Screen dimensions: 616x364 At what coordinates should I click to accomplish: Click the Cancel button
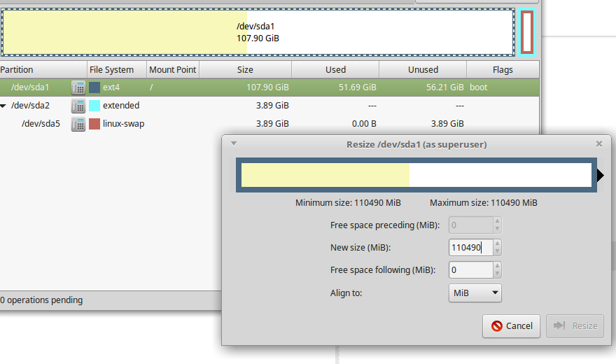point(511,326)
